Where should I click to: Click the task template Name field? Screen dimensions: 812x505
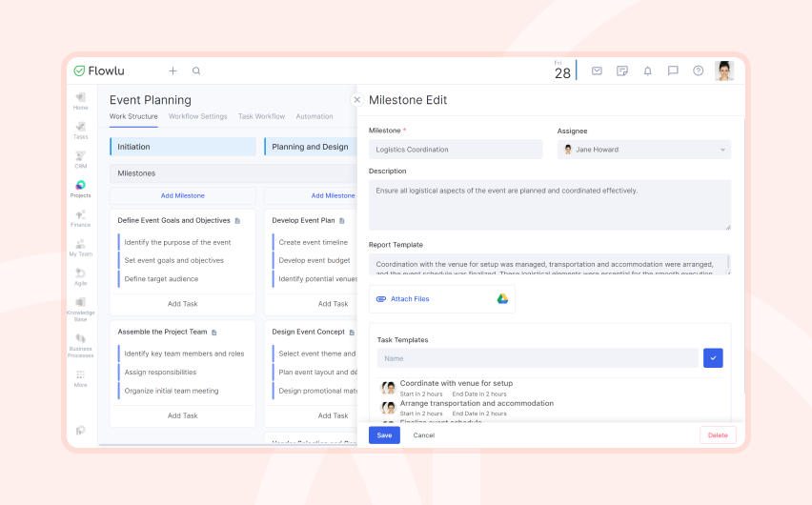(x=538, y=358)
